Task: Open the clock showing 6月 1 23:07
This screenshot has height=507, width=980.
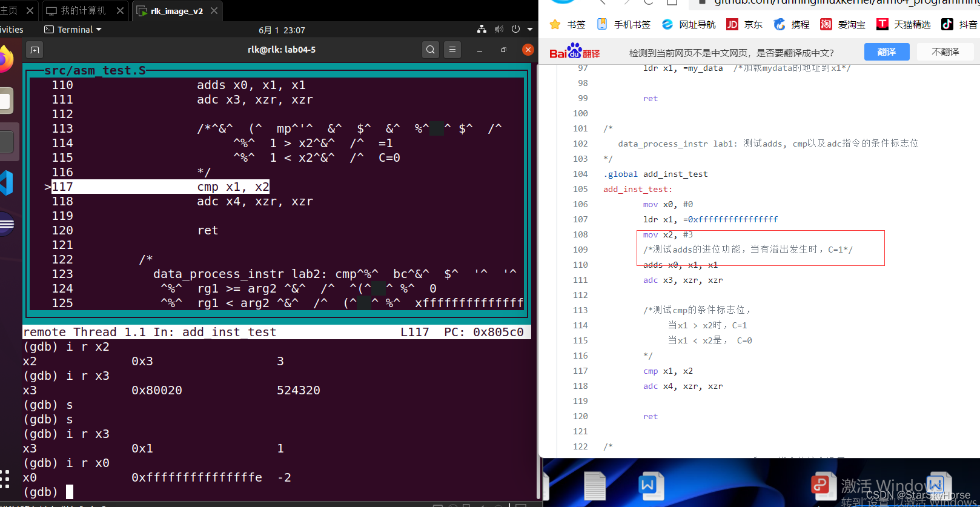Action: coord(282,30)
